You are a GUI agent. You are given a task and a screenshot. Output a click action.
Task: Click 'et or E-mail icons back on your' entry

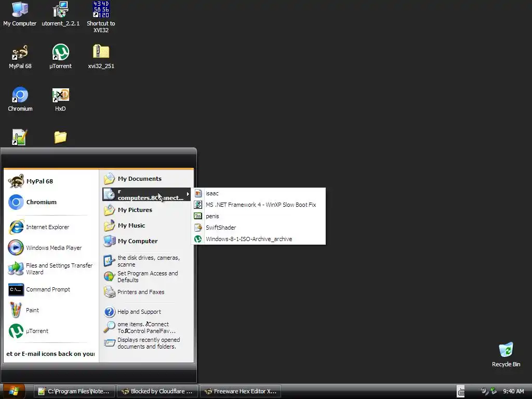50,354
